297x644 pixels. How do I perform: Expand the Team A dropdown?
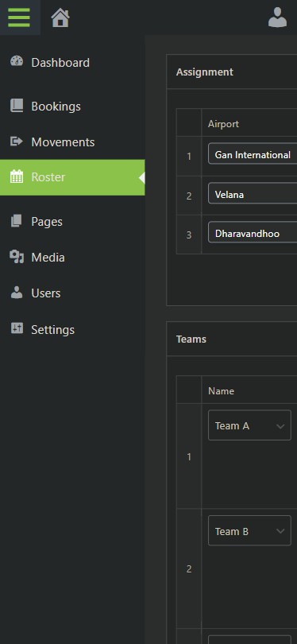coord(249,425)
